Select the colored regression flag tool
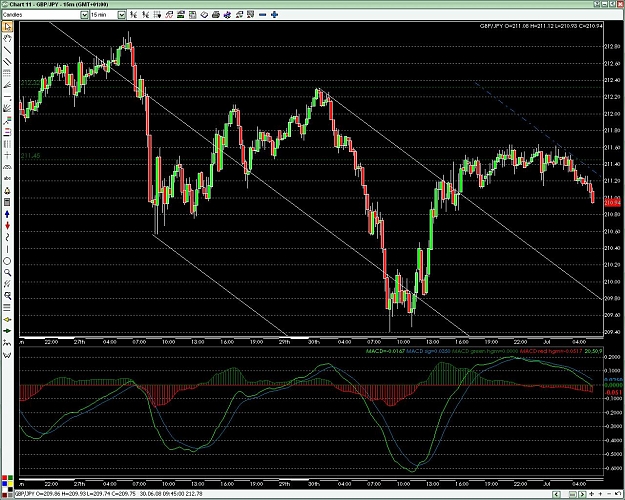Screen dimensions: 625x500 [x=7, y=120]
